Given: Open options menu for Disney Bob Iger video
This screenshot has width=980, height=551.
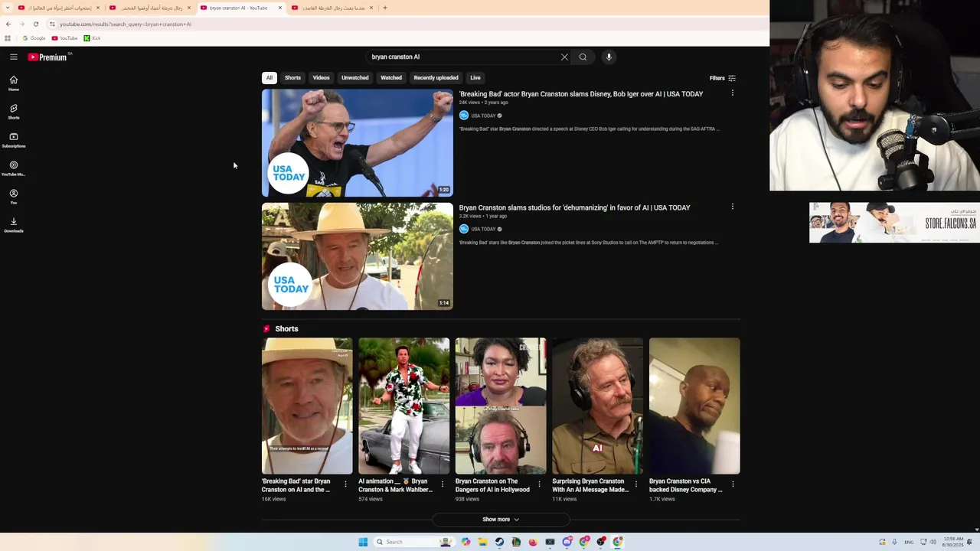Looking at the screenshot, I should tap(732, 93).
